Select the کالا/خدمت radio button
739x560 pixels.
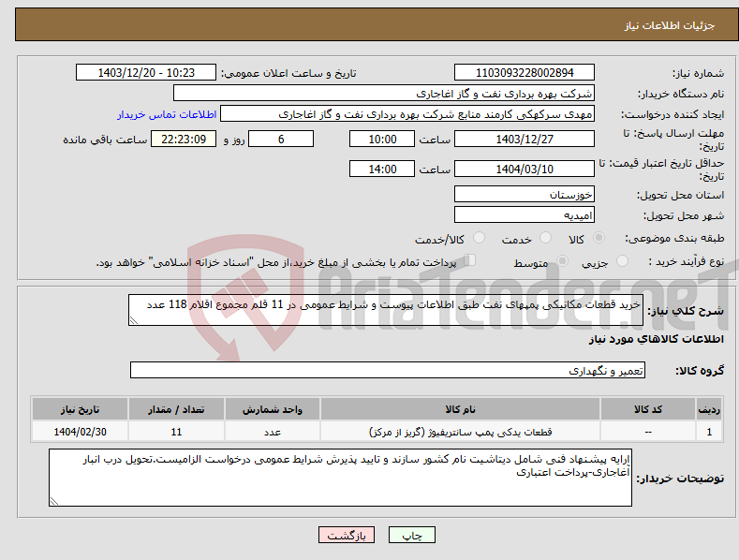[x=479, y=238]
